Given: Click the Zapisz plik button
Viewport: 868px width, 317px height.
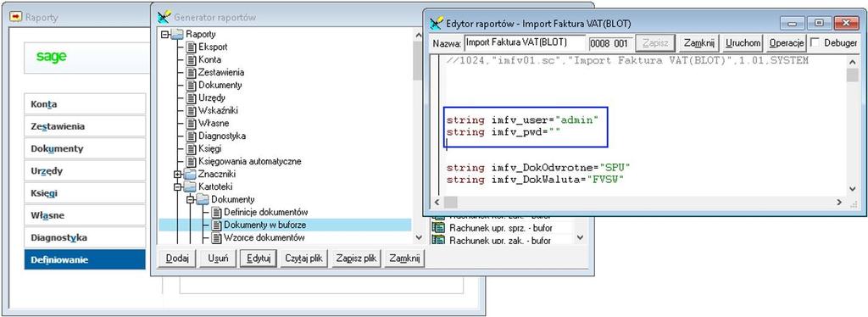Looking at the screenshot, I should tap(356, 258).
